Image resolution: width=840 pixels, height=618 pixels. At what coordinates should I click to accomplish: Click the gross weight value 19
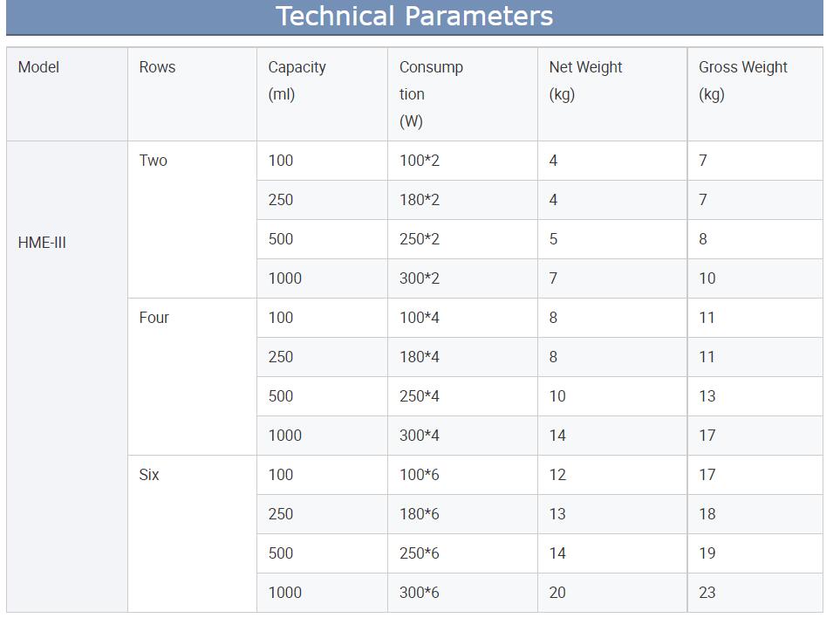[x=707, y=553]
